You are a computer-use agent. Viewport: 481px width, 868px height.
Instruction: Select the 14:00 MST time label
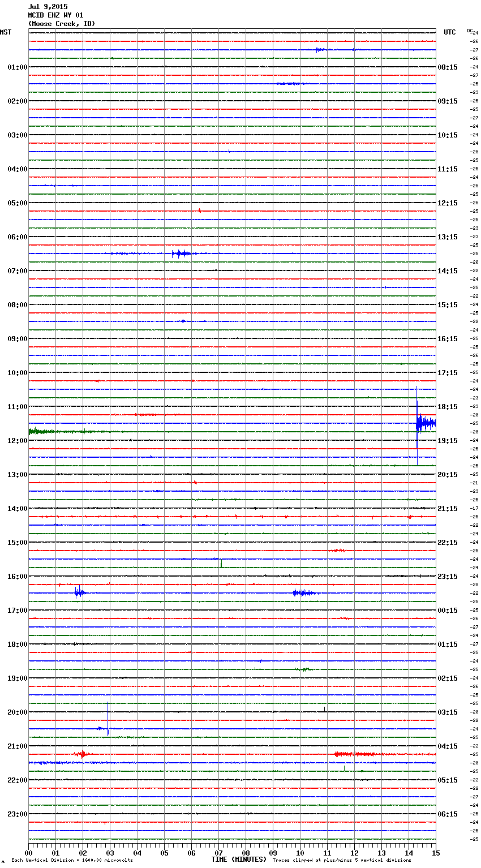[18, 509]
